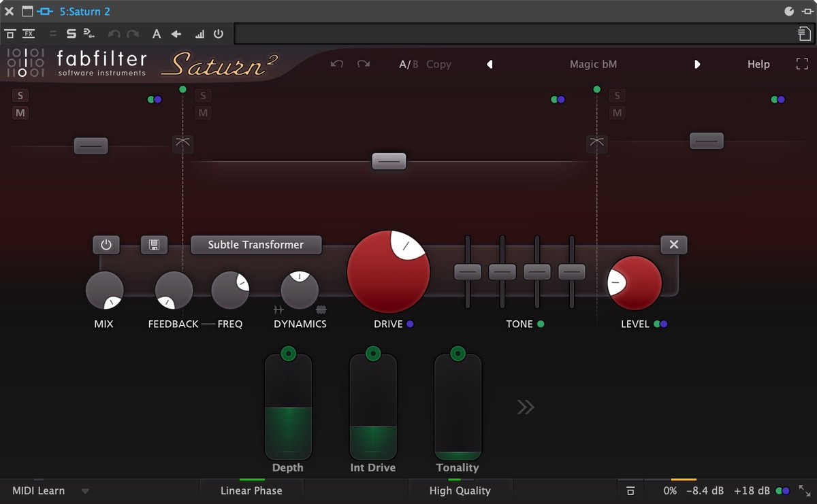Image resolution: width=817 pixels, height=504 pixels.
Task: Click the host preset name field
Action: pyautogui.click(x=515, y=33)
